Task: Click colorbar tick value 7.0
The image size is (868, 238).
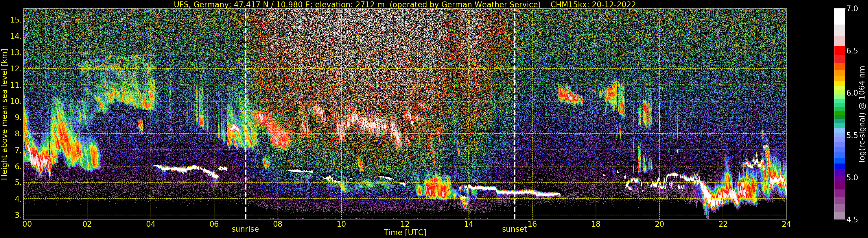Action: [x=852, y=9]
